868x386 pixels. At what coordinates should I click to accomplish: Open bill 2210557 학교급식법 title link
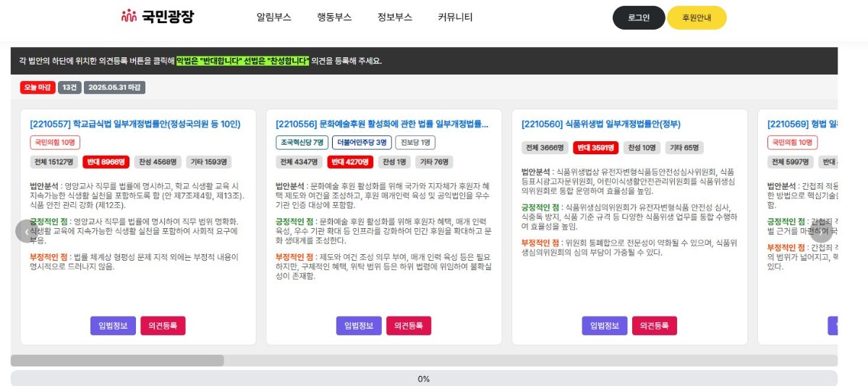(x=135, y=124)
